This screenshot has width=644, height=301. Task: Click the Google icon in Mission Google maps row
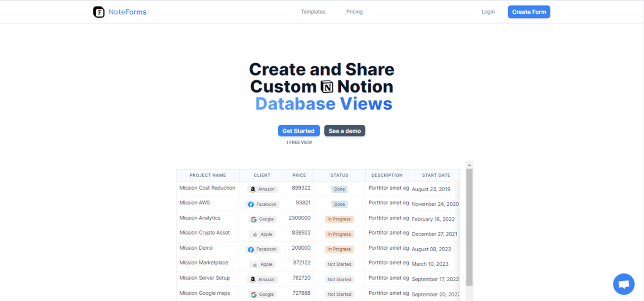click(254, 294)
